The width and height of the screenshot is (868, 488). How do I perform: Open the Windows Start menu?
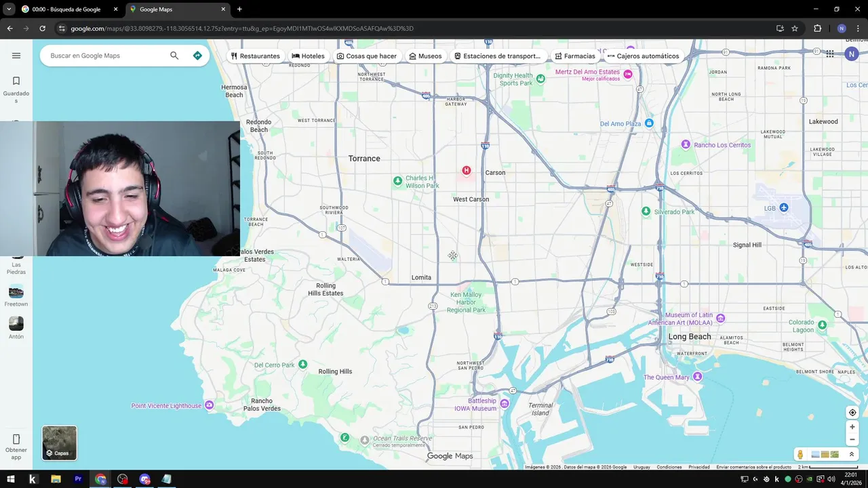(x=10, y=479)
